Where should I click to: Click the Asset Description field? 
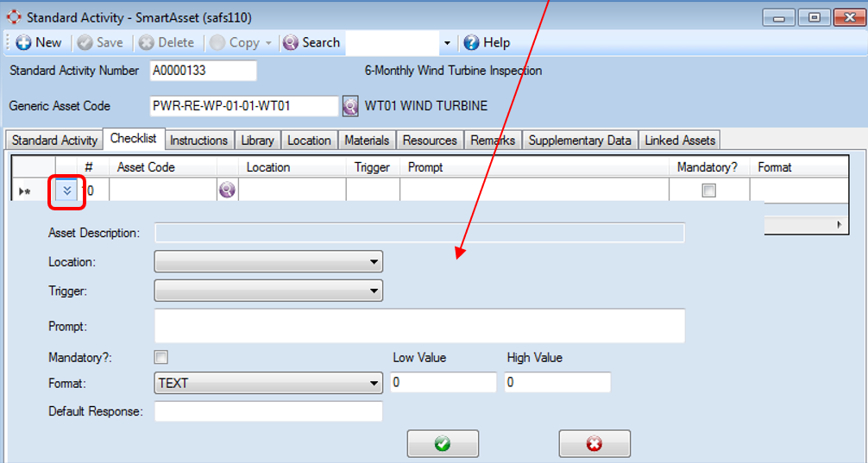[x=419, y=233]
